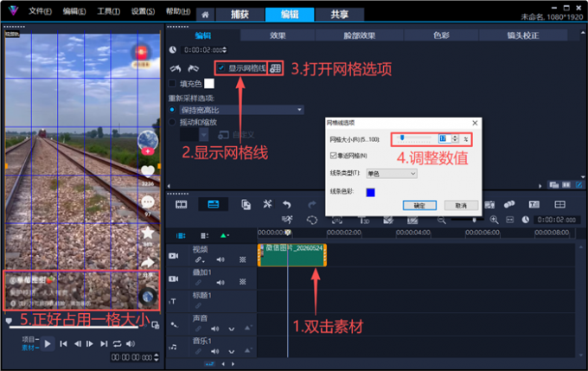Screen dimensions: 588x371
Task: Select the 保持宽高比 radio button
Action: tap(172, 110)
